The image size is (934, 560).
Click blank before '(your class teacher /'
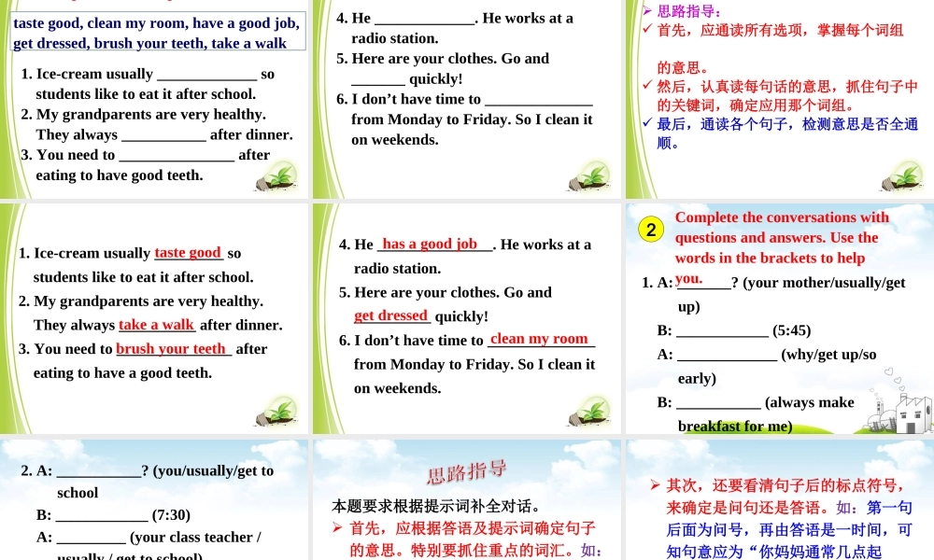(x=92, y=539)
